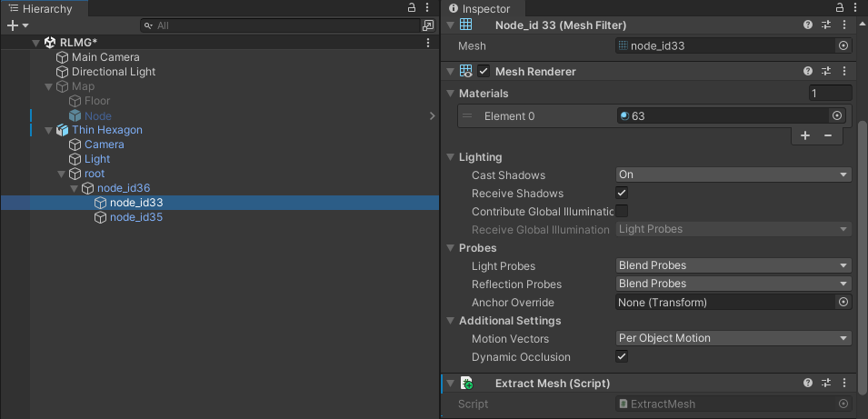Open the Mesh Filter help reference
The image size is (868, 419).
tap(808, 25)
